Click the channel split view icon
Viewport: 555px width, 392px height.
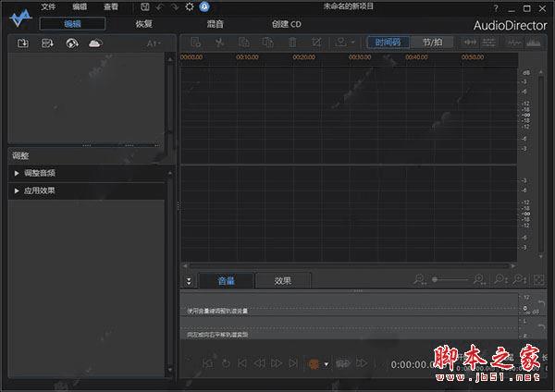click(x=488, y=43)
